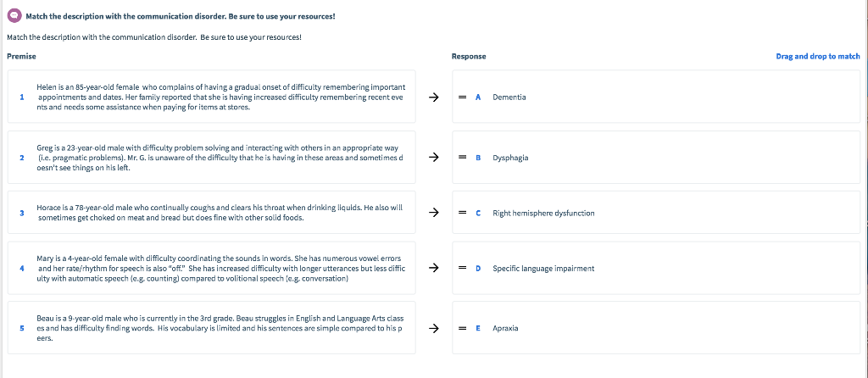This screenshot has height=378, width=868.
Task: Click the purple speech bubble icon
Action: pyautogui.click(x=13, y=16)
